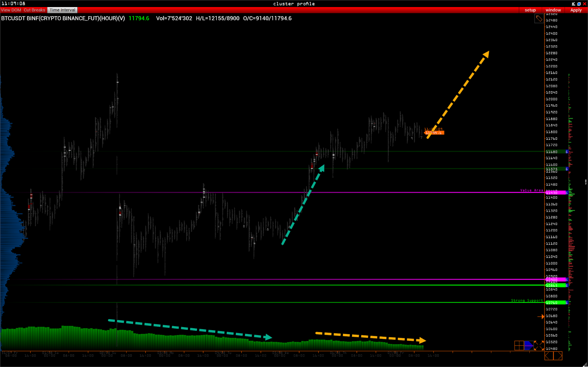Click the magenta 10900 level label

(555, 280)
